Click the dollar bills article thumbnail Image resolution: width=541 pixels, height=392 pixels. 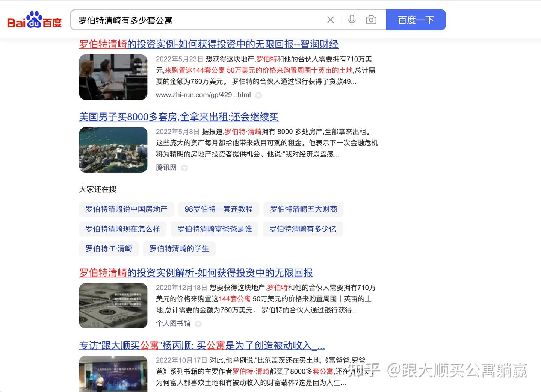113,306
